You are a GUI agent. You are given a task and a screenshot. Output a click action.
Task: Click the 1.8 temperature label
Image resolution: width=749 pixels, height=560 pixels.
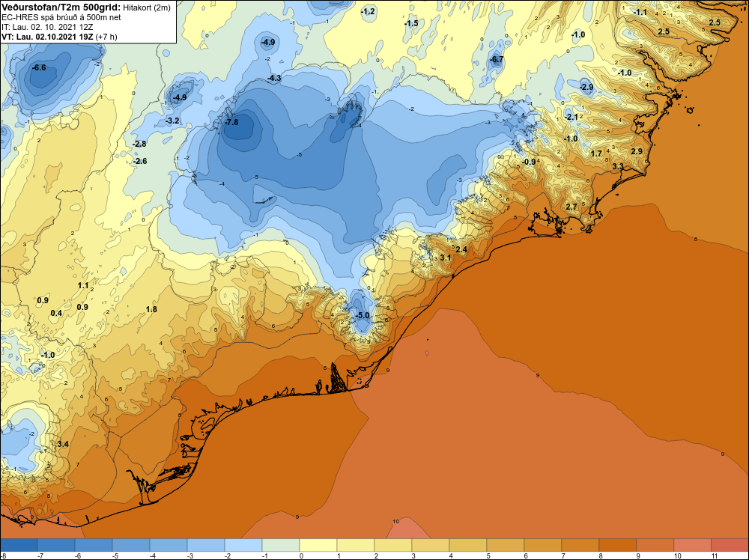click(x=151, y=309)
